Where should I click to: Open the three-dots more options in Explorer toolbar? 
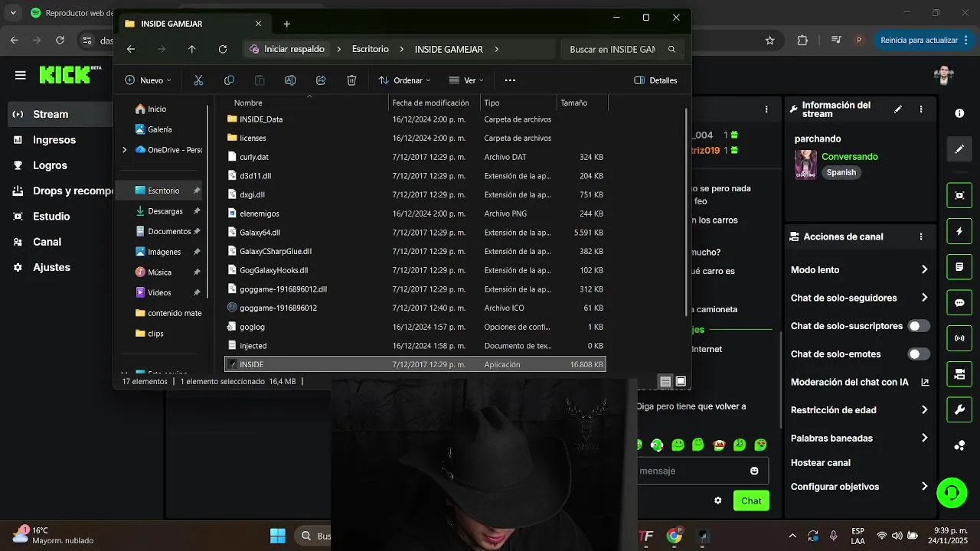[510, 80]
